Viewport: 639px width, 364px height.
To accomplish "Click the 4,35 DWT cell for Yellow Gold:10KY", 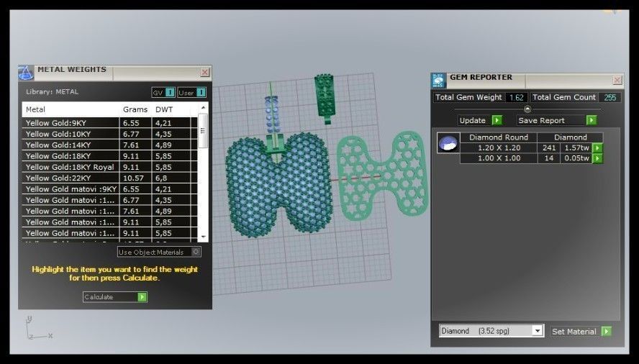I will [171, 134].
